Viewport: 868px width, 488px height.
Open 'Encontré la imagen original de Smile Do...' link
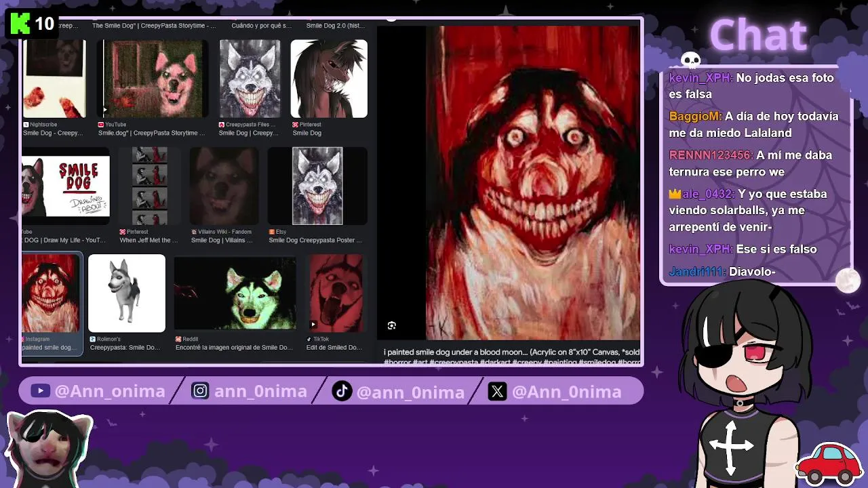[x=234, y=347]
